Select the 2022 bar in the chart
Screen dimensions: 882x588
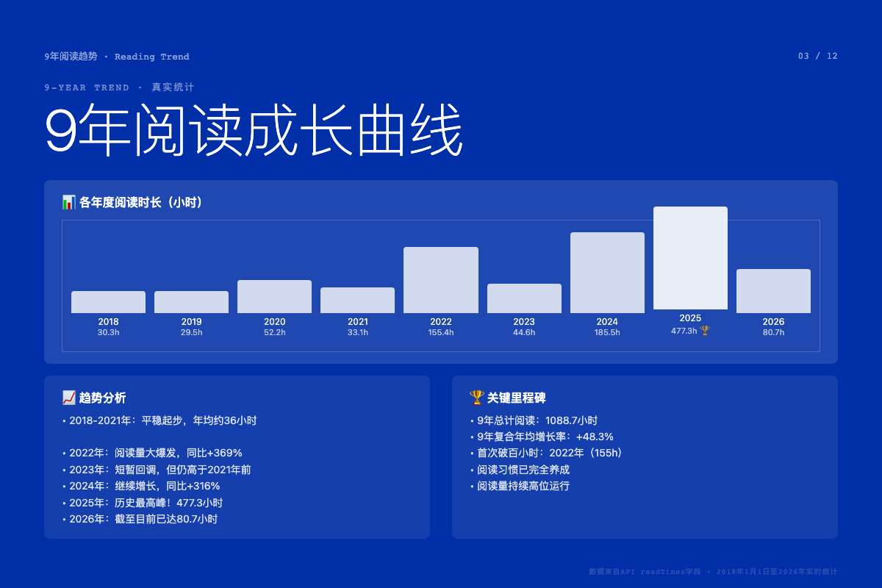pos(441,280)
